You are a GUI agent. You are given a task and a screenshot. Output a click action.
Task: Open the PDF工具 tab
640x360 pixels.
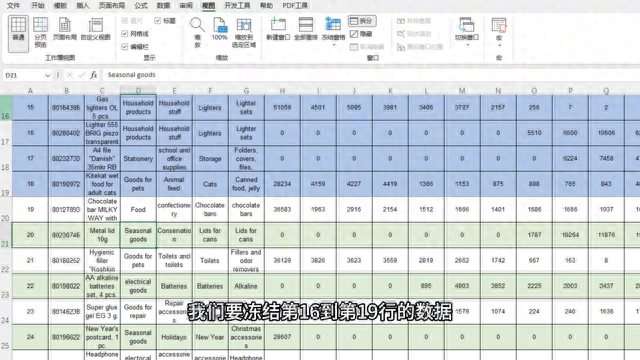tap(295, 5)
